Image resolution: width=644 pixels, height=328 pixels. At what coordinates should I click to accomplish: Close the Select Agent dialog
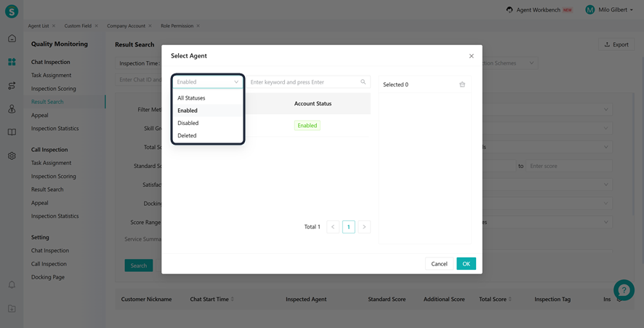click(472, 56)
